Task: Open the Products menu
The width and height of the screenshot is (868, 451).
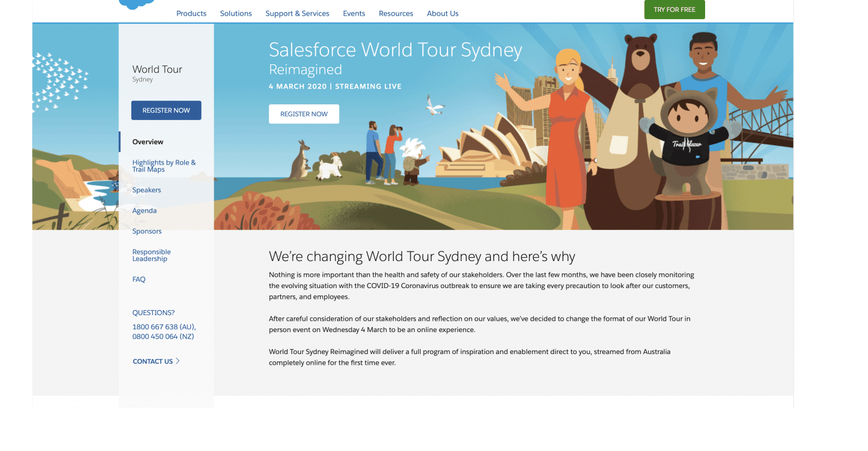Action: [191, 14]
